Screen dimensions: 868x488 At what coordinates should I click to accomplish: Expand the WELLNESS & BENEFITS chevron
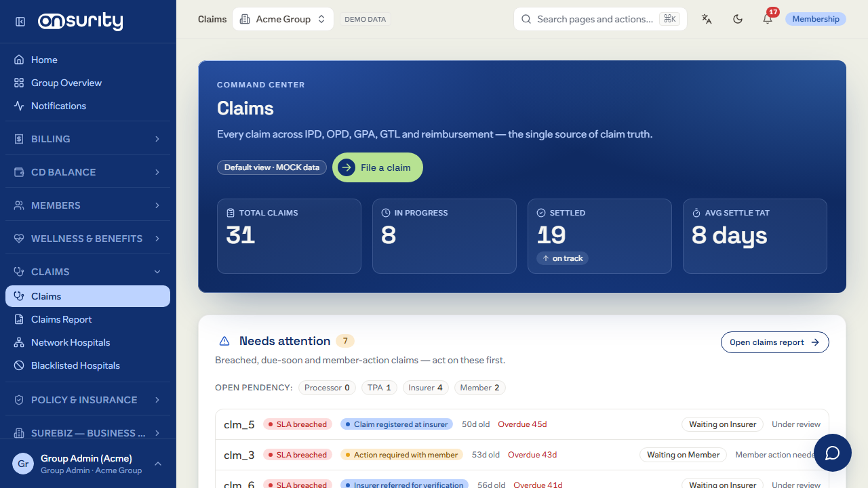tap(157, 239)
